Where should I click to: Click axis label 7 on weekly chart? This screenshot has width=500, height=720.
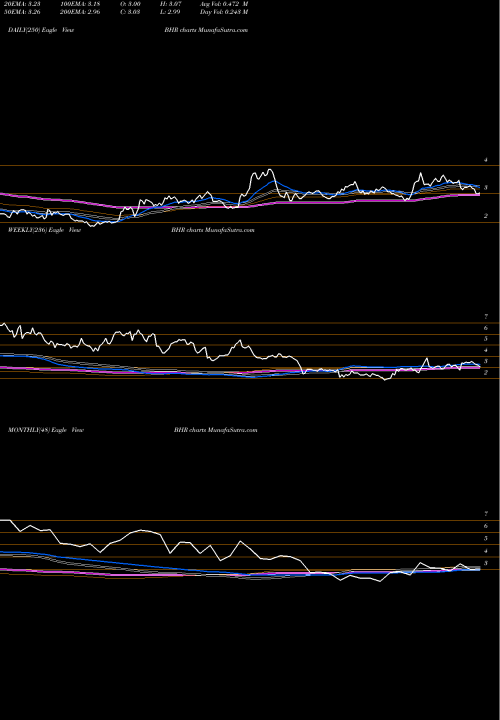(x=486, y=317)
